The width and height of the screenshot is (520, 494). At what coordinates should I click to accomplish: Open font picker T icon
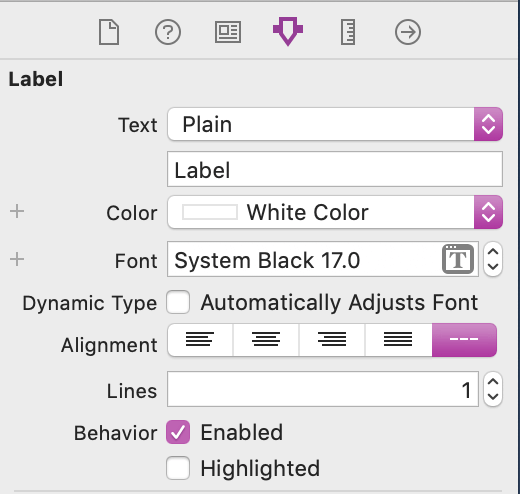(x=458, y=259)
